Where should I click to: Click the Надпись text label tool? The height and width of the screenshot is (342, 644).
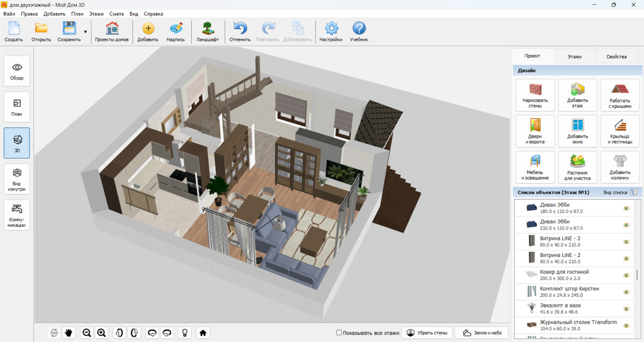(175, 32)
